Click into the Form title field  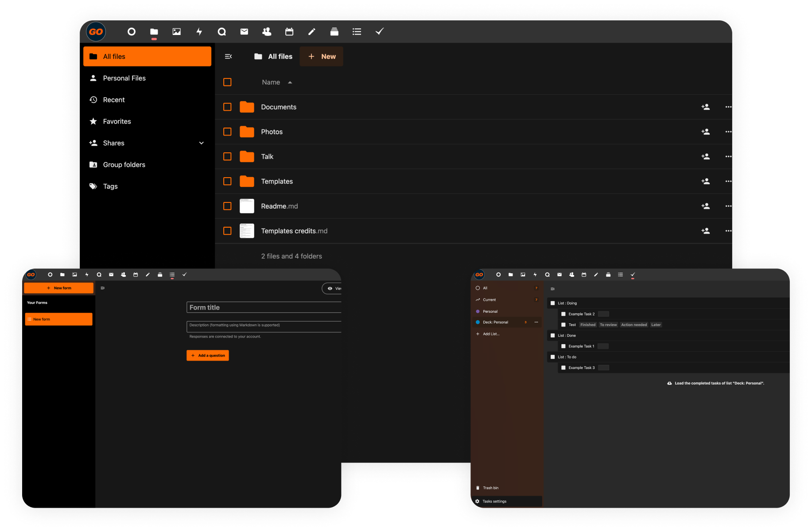point(264,307)
